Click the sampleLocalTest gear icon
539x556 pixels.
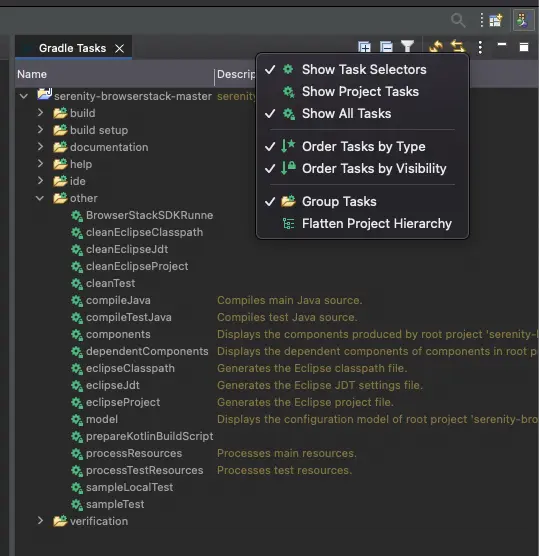coord(77,488)
